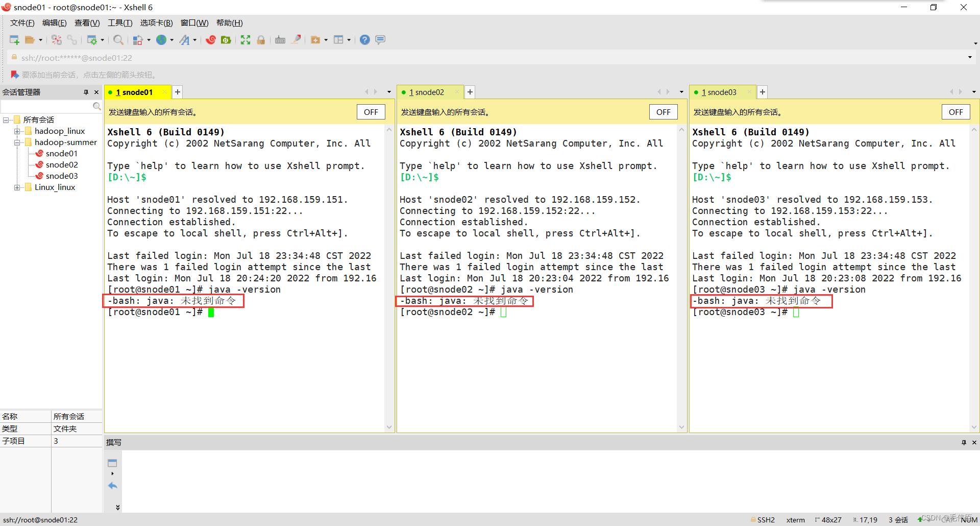
Task: Add new tab beside snode02 tab
Action: click(x=470, y=92)
